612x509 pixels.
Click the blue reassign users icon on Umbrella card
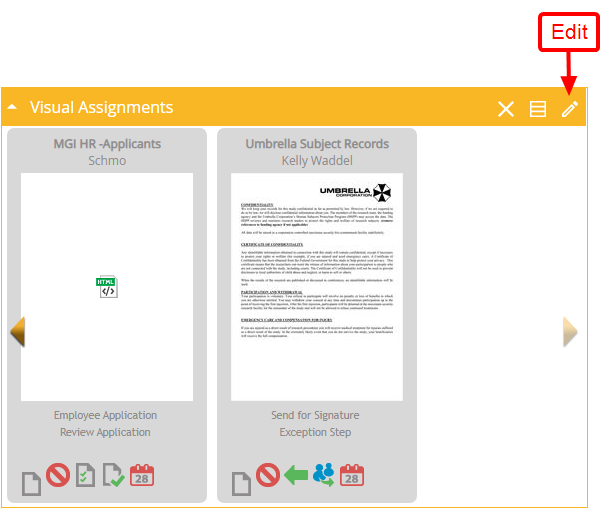click(324, 475)
